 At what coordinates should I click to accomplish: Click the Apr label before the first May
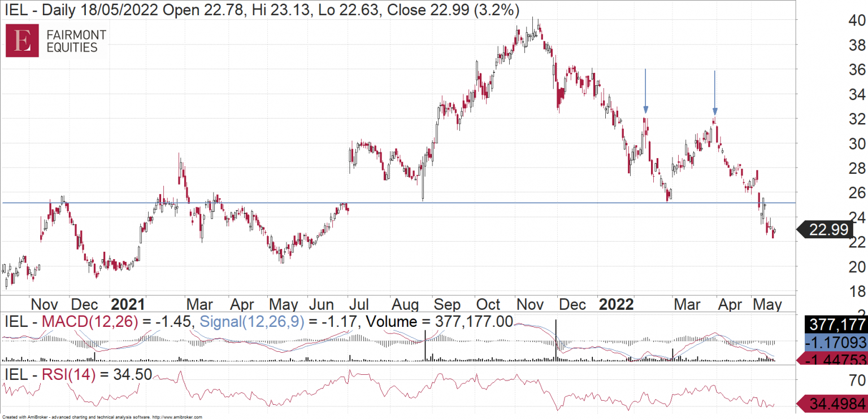(243, 305)
